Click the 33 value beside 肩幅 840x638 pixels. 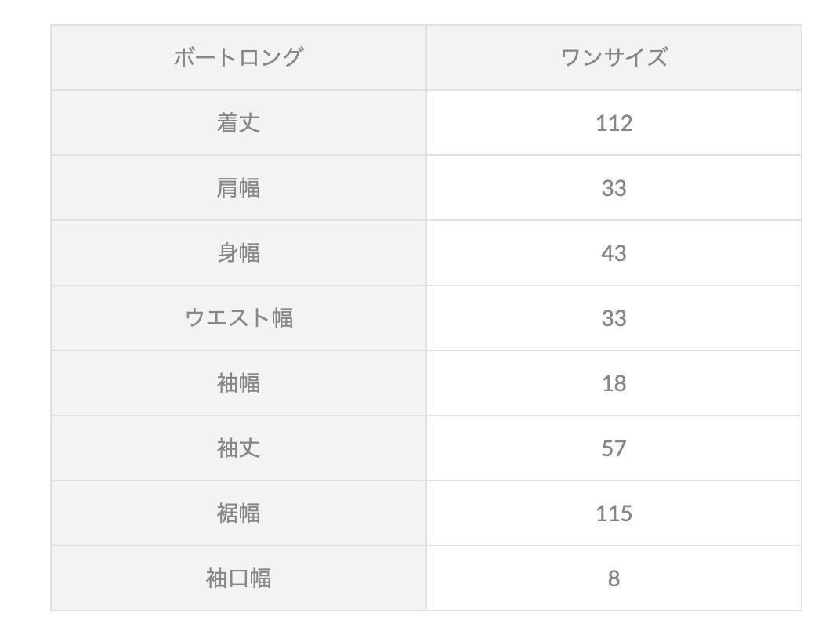coord(614,188)
